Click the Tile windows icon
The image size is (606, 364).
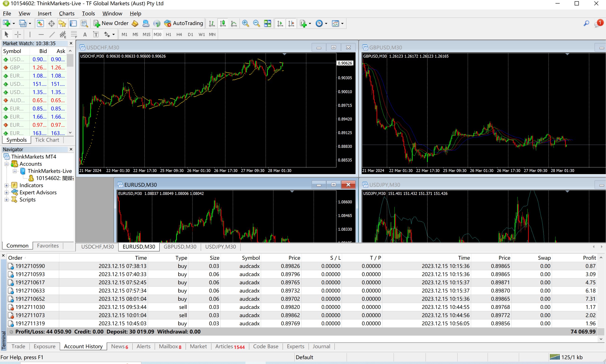pos(267,23)
